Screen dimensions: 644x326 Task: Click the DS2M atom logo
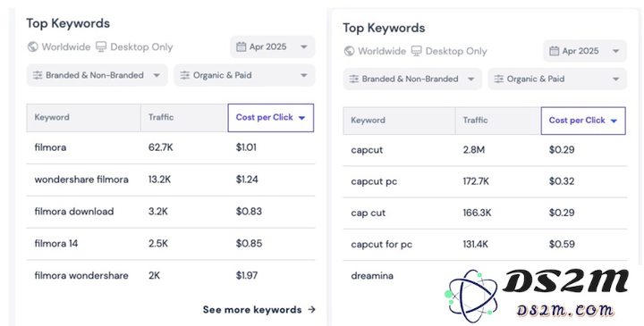[471, 296]
